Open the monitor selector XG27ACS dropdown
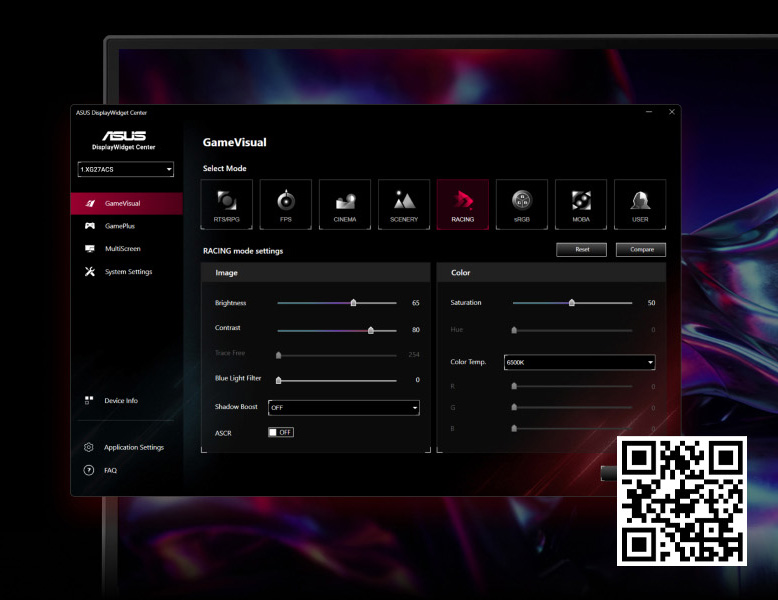Screen dimensions: 778x600 coord(126,169)
